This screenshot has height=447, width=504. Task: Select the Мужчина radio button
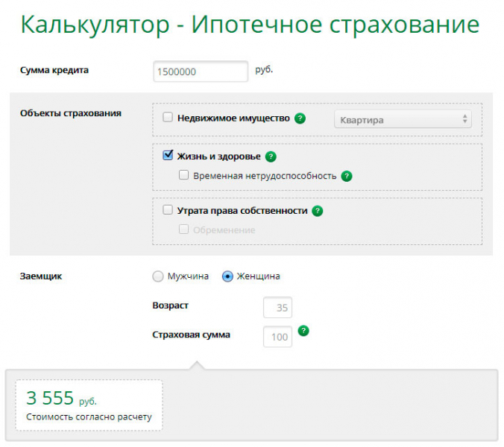tap(157, 276)
